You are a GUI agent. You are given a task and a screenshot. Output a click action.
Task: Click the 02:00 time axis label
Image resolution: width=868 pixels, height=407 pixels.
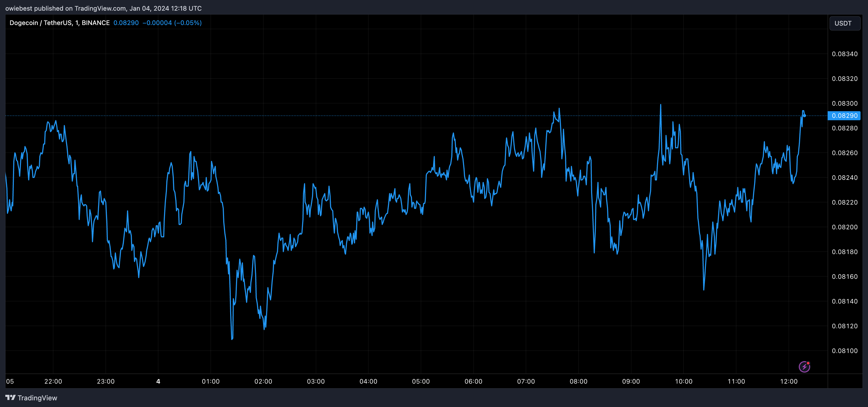(x=263, y=381)
